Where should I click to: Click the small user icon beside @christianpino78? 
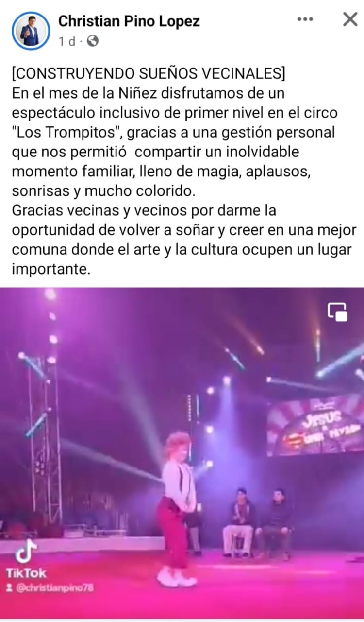click(9, 588)
